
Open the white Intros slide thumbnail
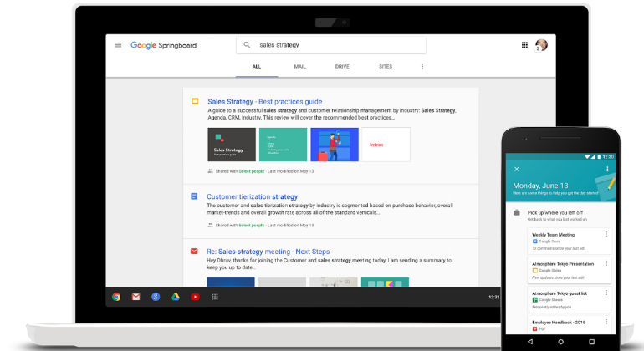(x=386, y=145)
